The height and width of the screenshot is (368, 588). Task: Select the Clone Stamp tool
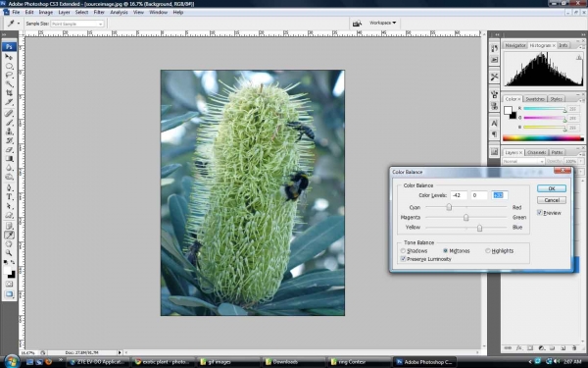(9, 131)
